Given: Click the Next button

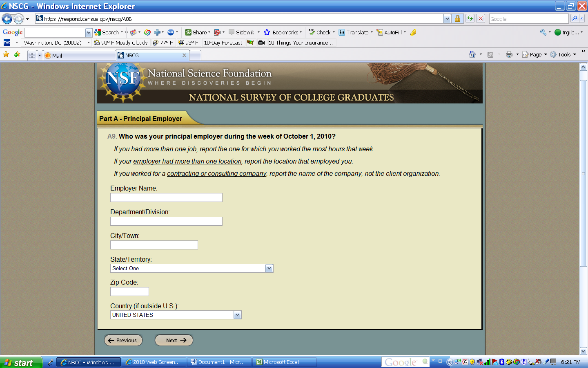Looking at the screenshot, I should 174,340.
